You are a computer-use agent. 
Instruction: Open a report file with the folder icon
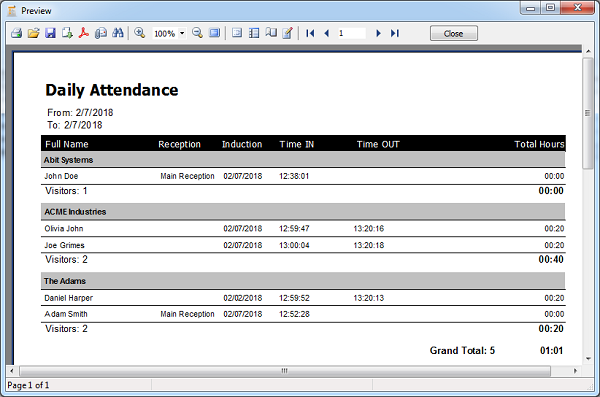(33, 33)
